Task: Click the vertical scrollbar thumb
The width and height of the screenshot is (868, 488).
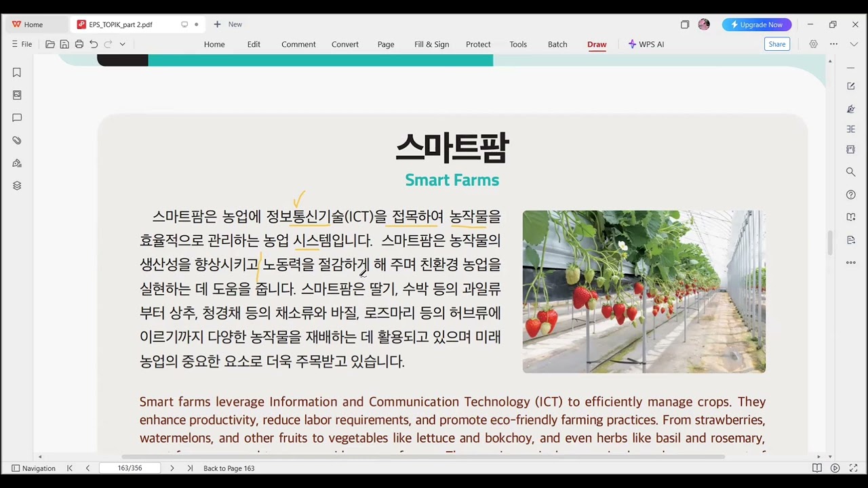Action: click(830, 243)
